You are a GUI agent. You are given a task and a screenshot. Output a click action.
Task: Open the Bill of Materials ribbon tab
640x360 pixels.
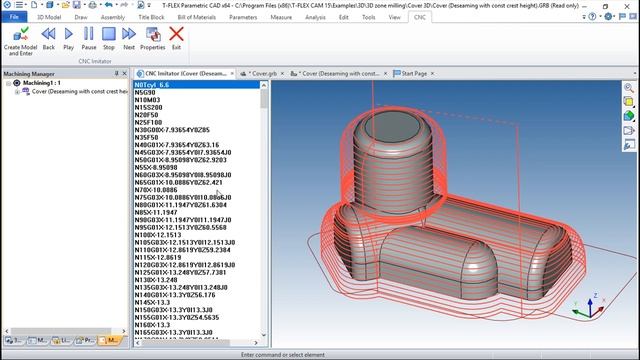pyautogui.click(x=196, y=17)
